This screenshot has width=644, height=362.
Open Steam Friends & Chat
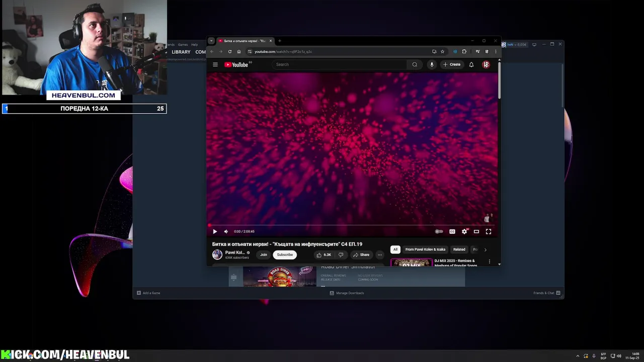(547, 293)
